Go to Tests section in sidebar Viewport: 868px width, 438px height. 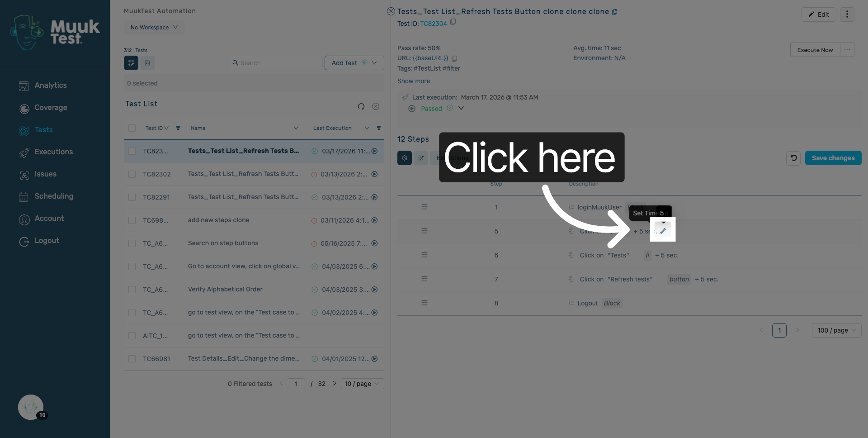click(x=36, y=130)
